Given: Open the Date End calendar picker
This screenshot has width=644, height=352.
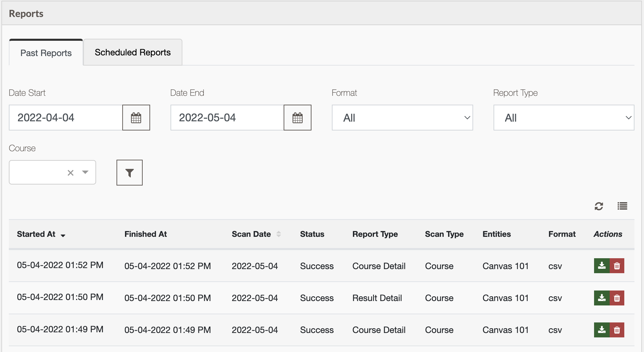Looking at the screenshot, I should (298, 118).
